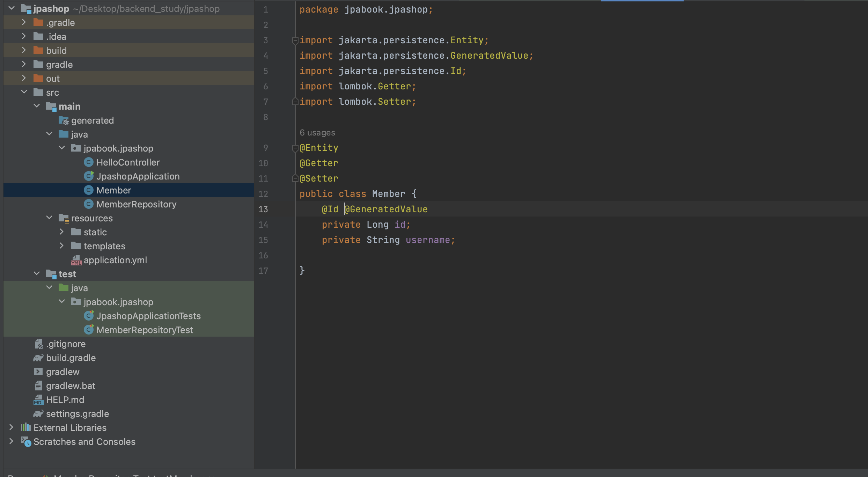Select settings.gradle in the project tree
The width and height of the screenshot is (868, 477).
[78, 414]
